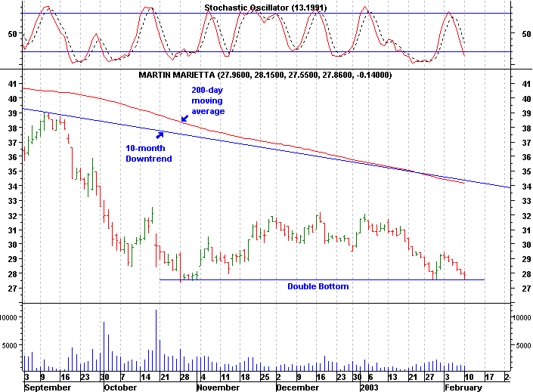Click price 27 on the right axis
Image resolution: width=533 pixels, height=392 pixels.
[526, 289]
